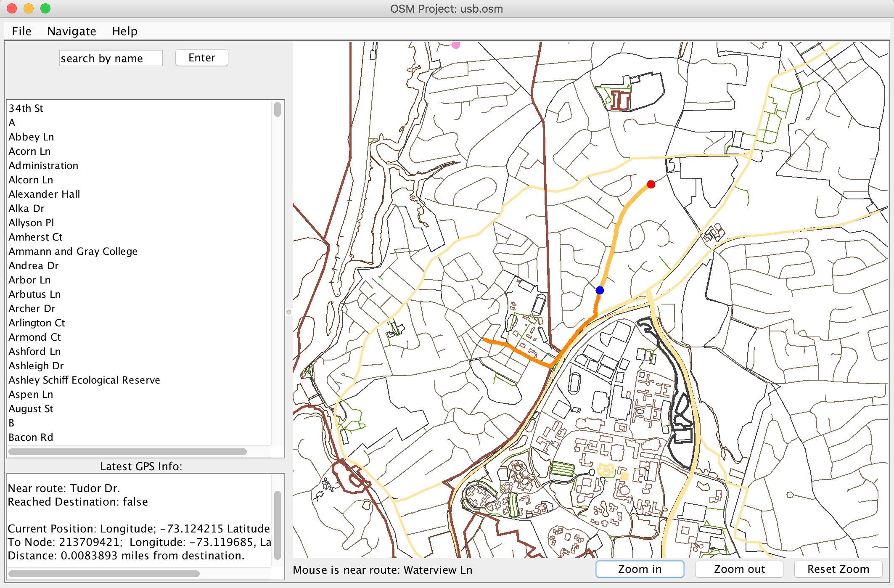The height and width of the screenshot is (588, 894).
Task: Choose Alexander Hall from the list
Action: click(x=44, y=194)
